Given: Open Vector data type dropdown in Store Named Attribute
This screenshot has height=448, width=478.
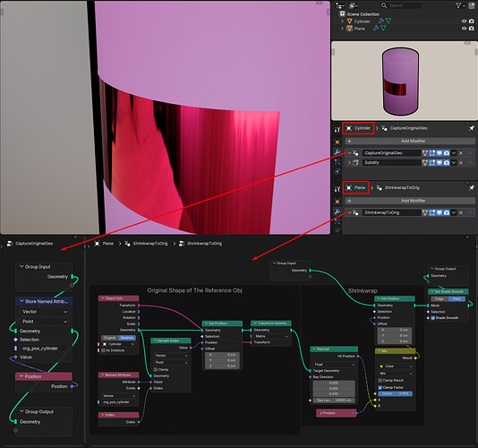Looking at the screenshot, I should pos(45,312).
